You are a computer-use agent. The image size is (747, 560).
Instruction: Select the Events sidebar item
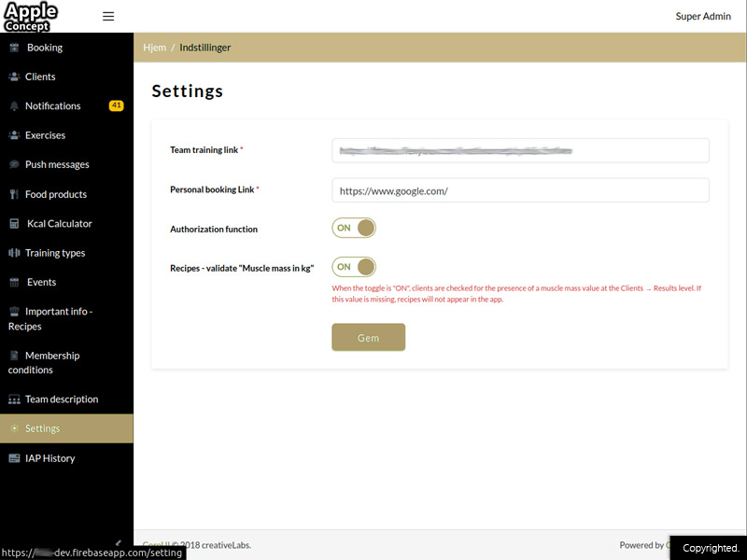point(41,282)
